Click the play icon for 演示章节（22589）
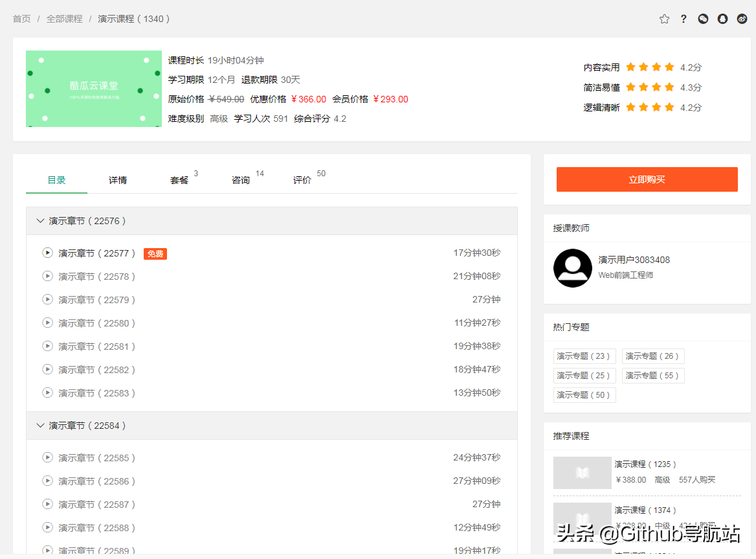This screenshot has width=756, height=559. pos(47,550)
